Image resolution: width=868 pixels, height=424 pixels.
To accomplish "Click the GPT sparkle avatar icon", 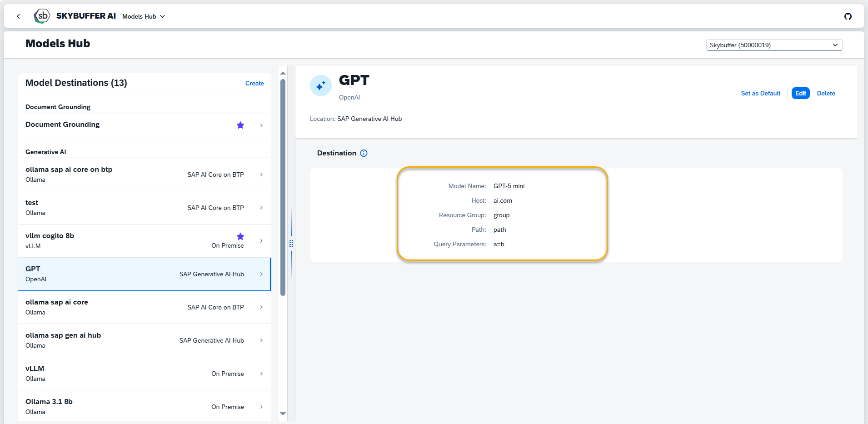I will pyautogui.click(x=321, y=86).
